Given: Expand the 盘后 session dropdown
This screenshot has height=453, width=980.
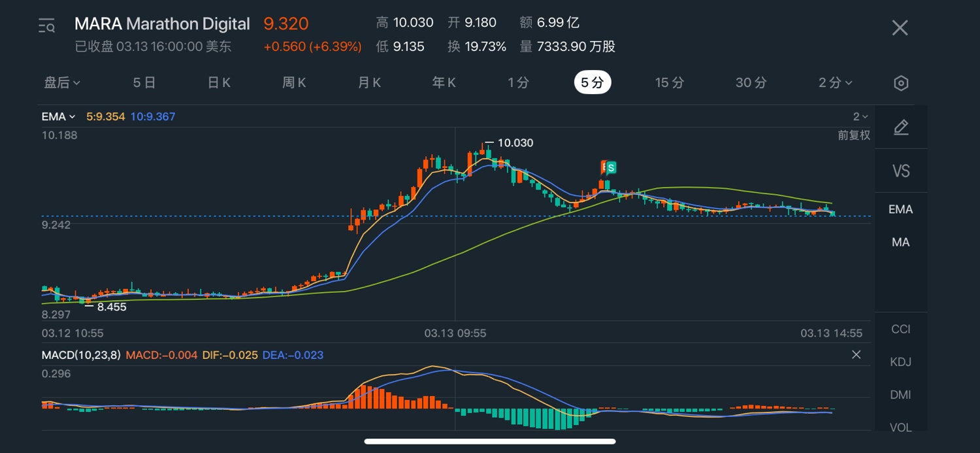Looking at the screenshot, I should coord(62,83).
